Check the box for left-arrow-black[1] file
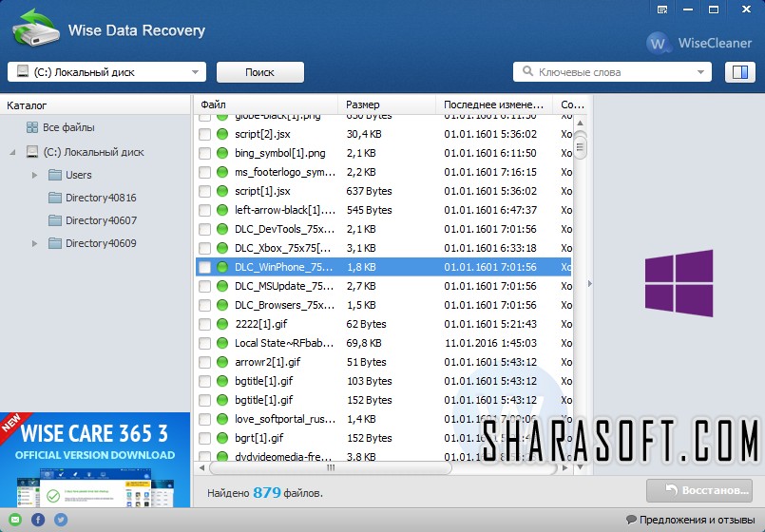765x532 pixels. tap(205, 210)
